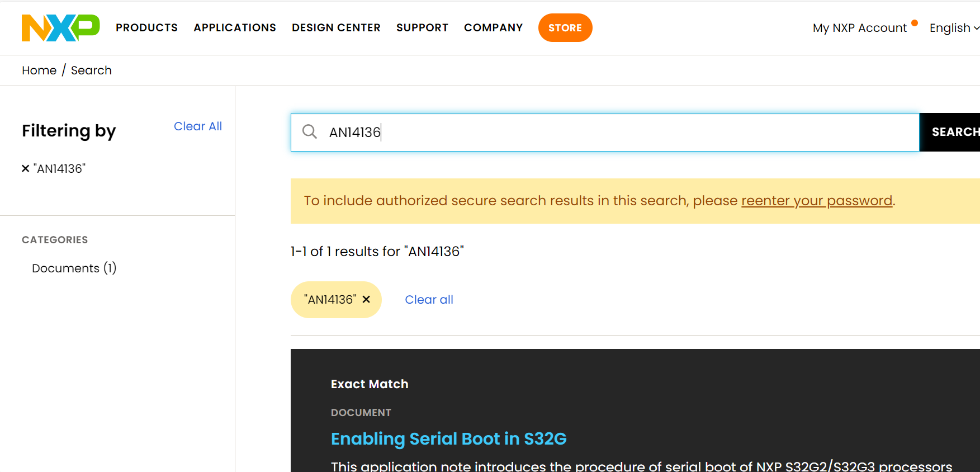
Task: Open the Company menu
Action: click(493, 28)
